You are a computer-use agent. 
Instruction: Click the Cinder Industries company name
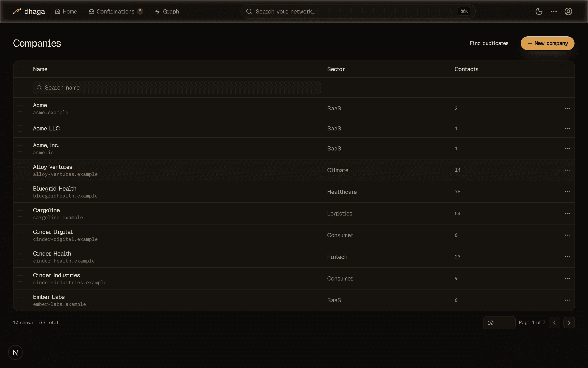pyautogui.click(x=56, y=275)
